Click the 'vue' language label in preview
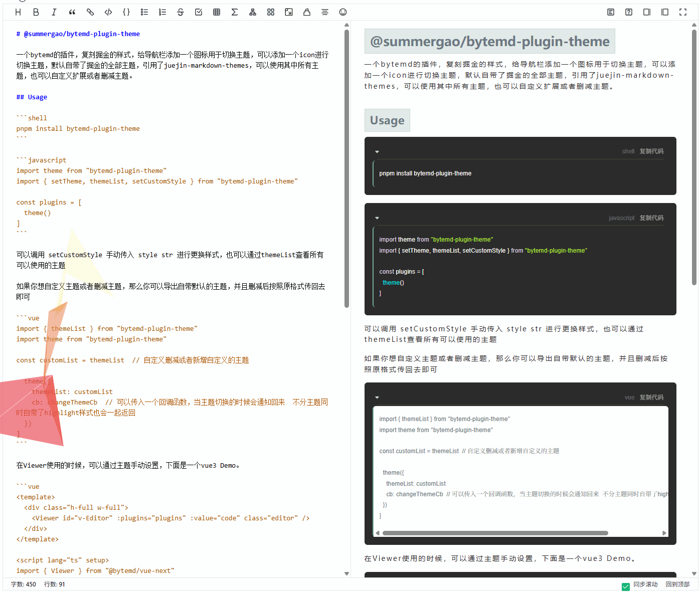Screen dimensions: 700x592 click(630, 398)
